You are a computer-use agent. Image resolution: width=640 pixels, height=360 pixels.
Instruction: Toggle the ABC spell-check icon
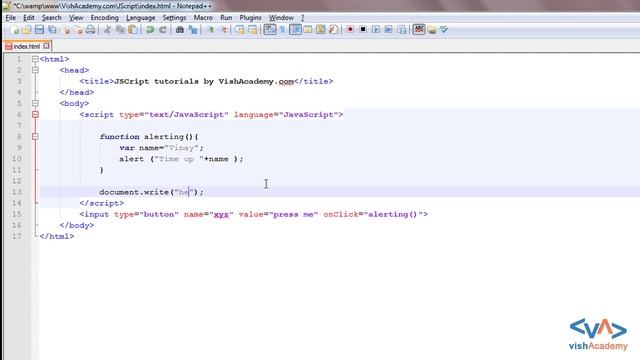coord(419,30)
